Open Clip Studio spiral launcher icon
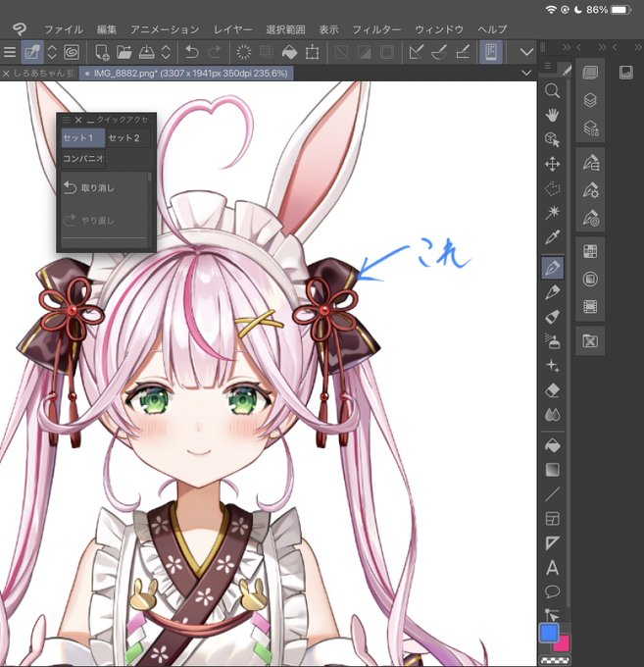Viewport: 644px width, 667px height. pos(72,52)
